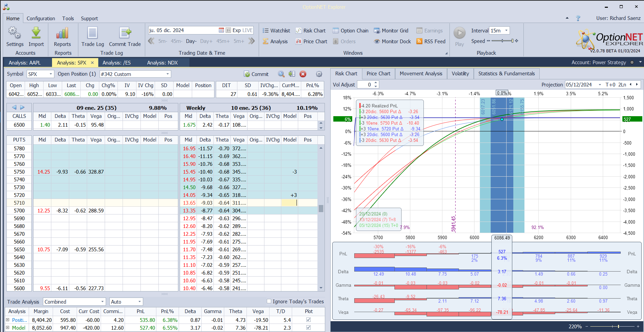The height and width of the screenshot is (332, 644).
Task: Toggle Plot checkbox for Model row
Action: [308, 327]
